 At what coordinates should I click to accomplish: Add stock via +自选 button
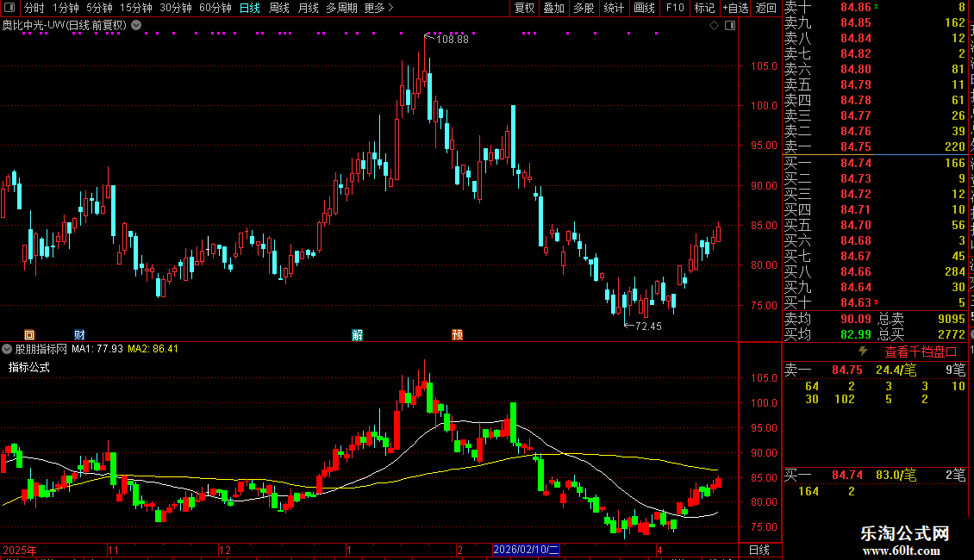pyautogui.click(x=735, y=8)
